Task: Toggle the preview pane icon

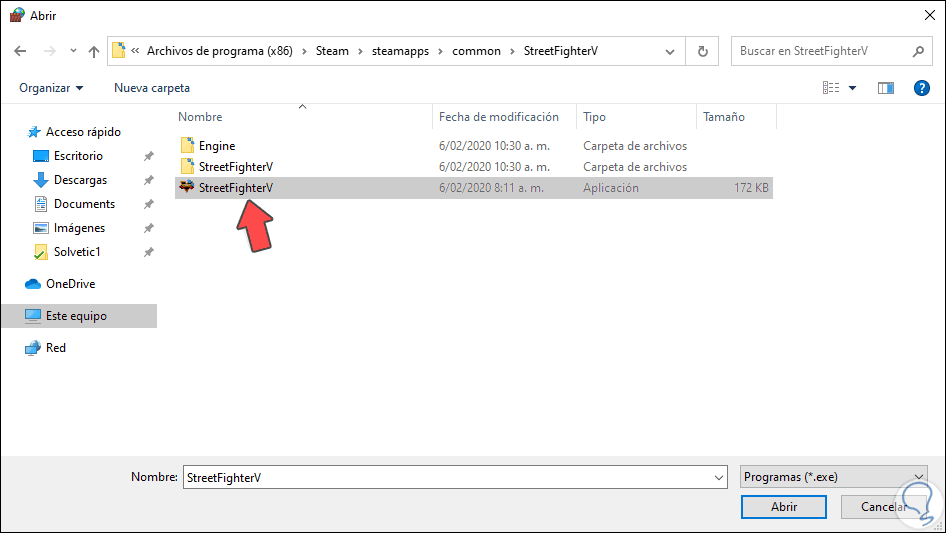Action: click(x=885, y=88)
